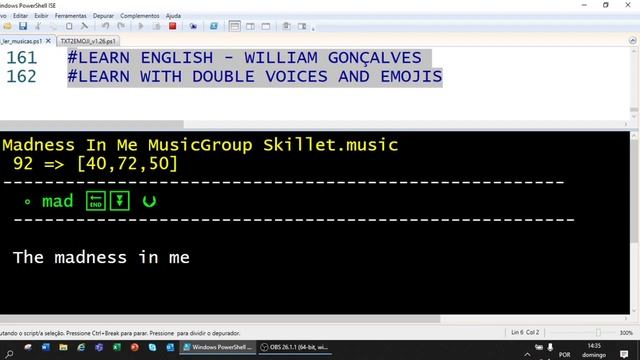Adjust the zoom slider in status bar
This screenshot has width=640, height=360.
[598, 333]
